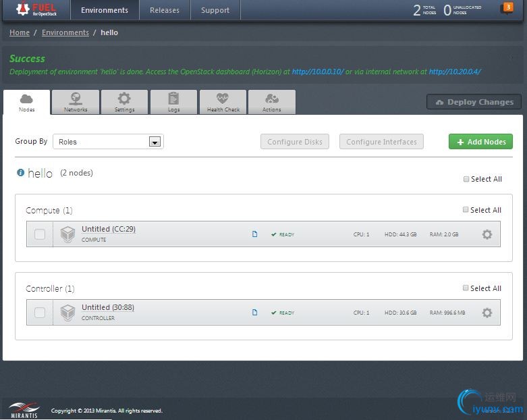This screenshot has width=527, height=420.
Task: Click the unallocated nodes counter
Action: [x=462, y=9]
